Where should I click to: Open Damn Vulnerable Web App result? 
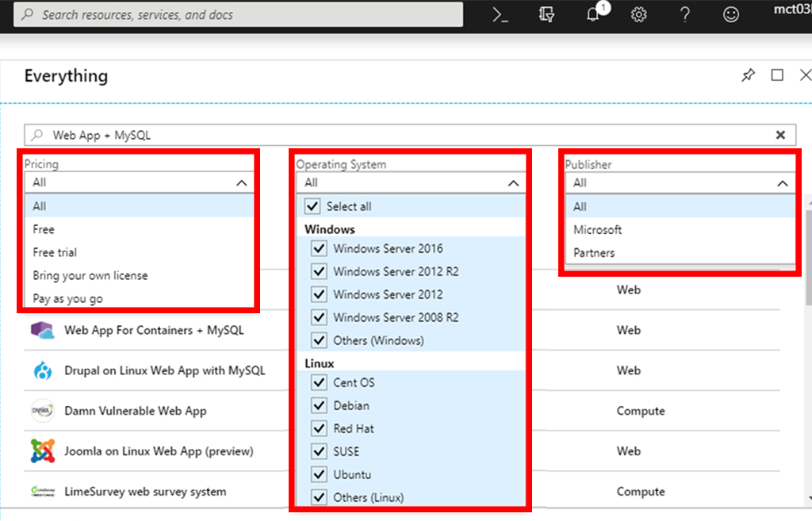pos(135,411)
